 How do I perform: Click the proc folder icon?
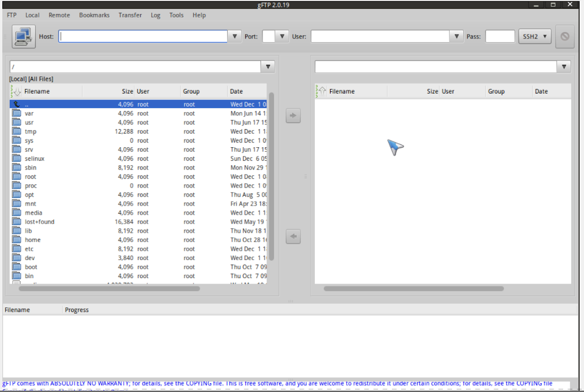coord(16,186)
